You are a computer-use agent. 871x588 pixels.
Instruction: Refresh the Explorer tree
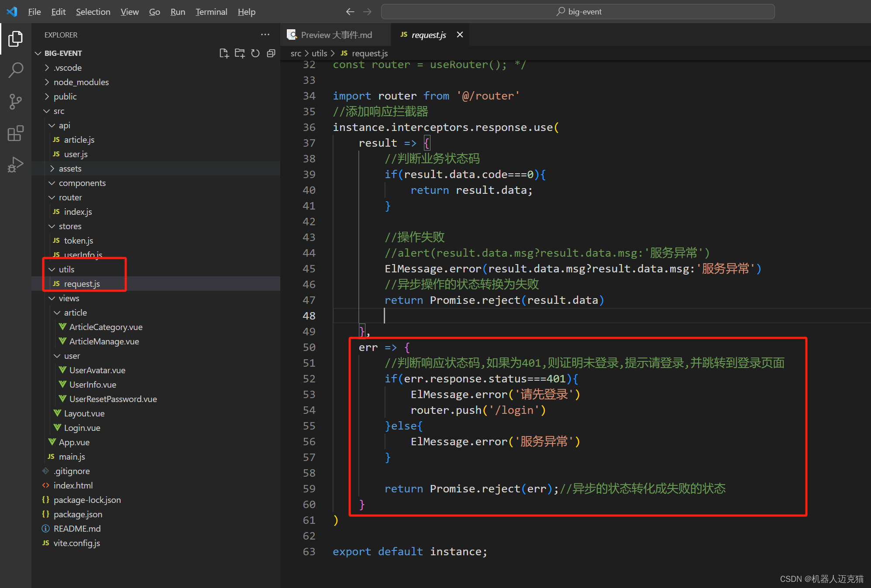[x=255, y=53]
